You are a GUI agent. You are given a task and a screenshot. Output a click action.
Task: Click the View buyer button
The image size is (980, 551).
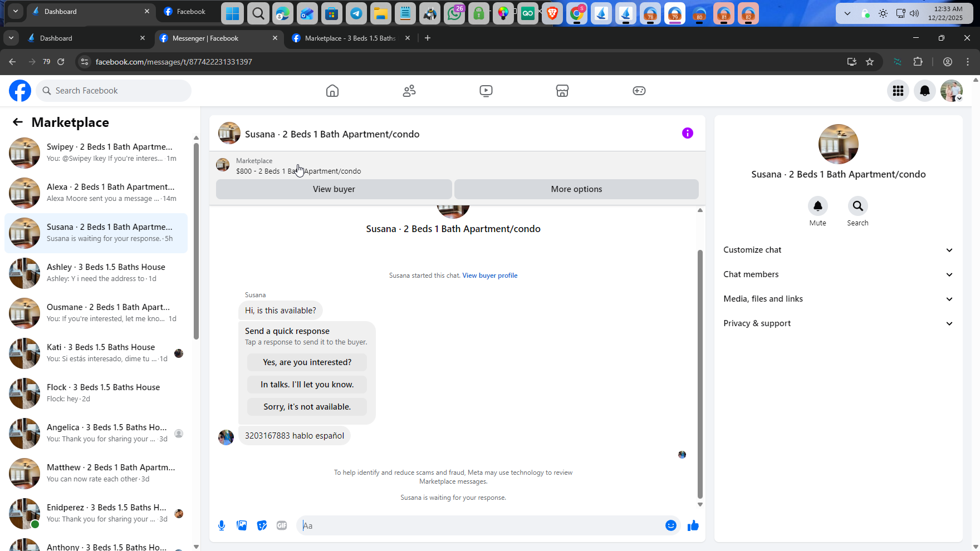(334, 189)
